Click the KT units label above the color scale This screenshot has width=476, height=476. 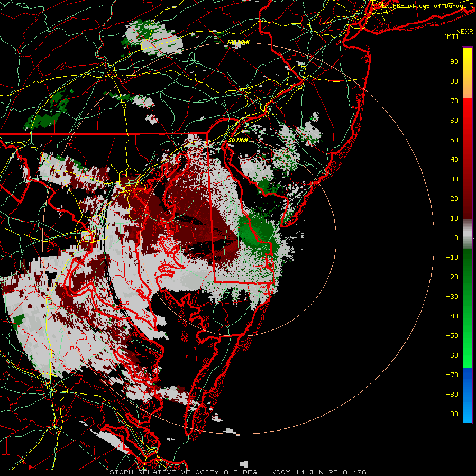[x=452, y=36]
